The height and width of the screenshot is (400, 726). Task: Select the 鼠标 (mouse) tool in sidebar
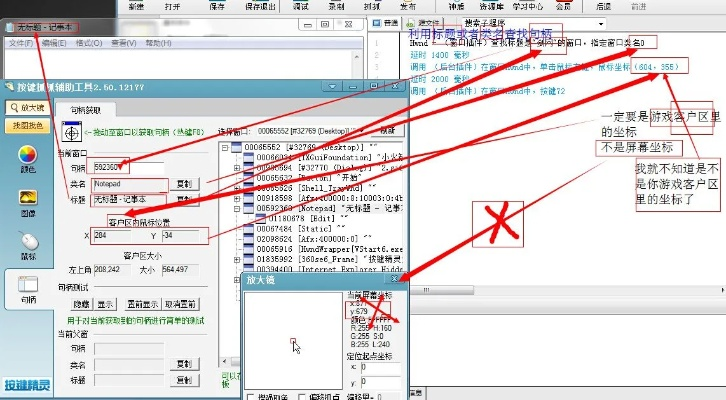point(27,245)
